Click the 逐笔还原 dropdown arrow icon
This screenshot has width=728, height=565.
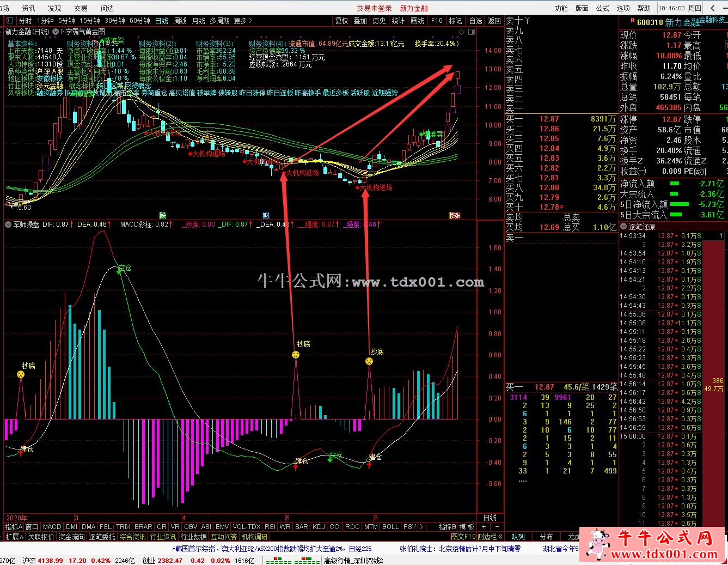(624, 227)
